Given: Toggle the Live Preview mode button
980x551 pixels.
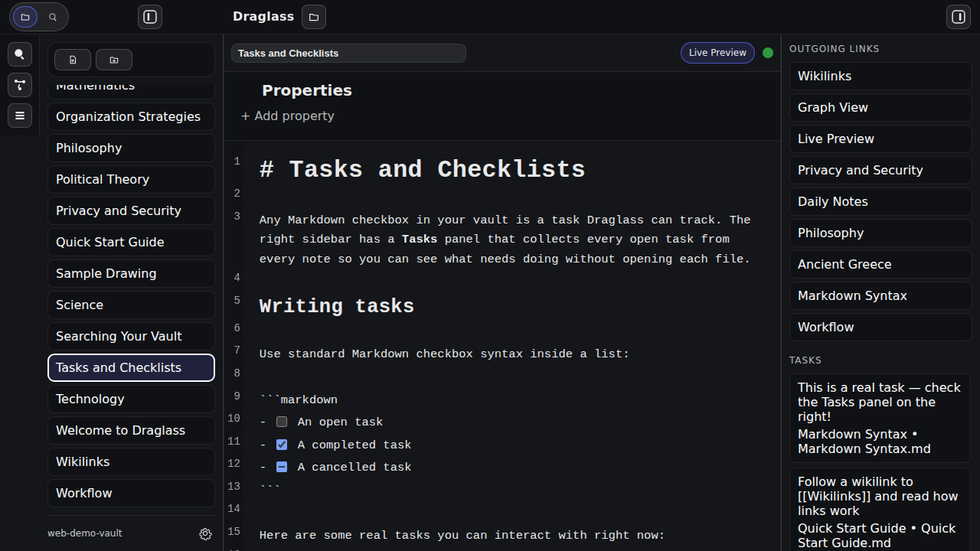Looking at the screenshot, I should pos(717,53).
